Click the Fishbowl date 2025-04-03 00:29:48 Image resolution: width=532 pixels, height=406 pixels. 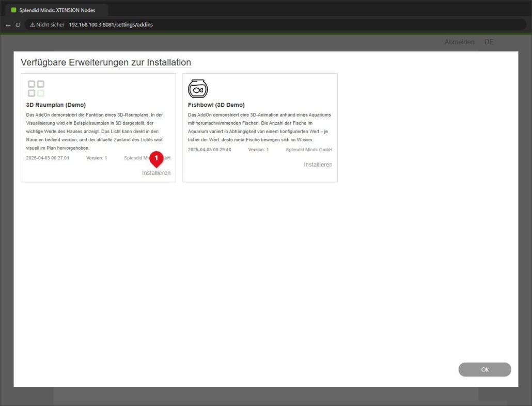[209, 150]
